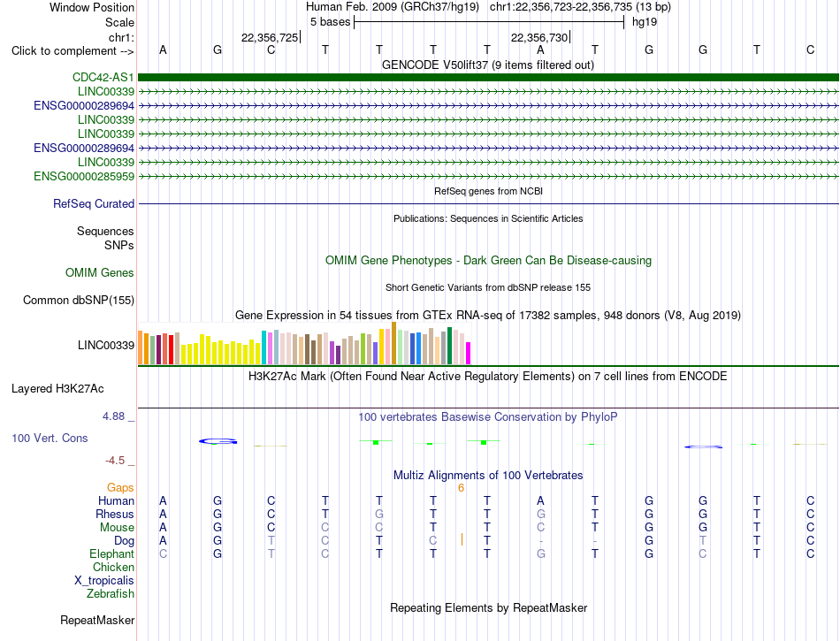Click the dark green bar in GTEx chart
Viewport: 840px width, 641px height.
(x=449, y=346)
